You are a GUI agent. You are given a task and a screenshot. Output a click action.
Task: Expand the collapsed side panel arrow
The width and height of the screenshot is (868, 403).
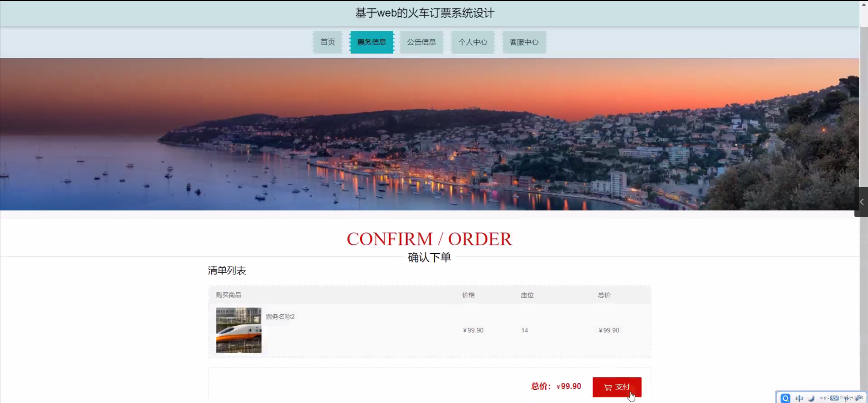(x=861, y=202)
